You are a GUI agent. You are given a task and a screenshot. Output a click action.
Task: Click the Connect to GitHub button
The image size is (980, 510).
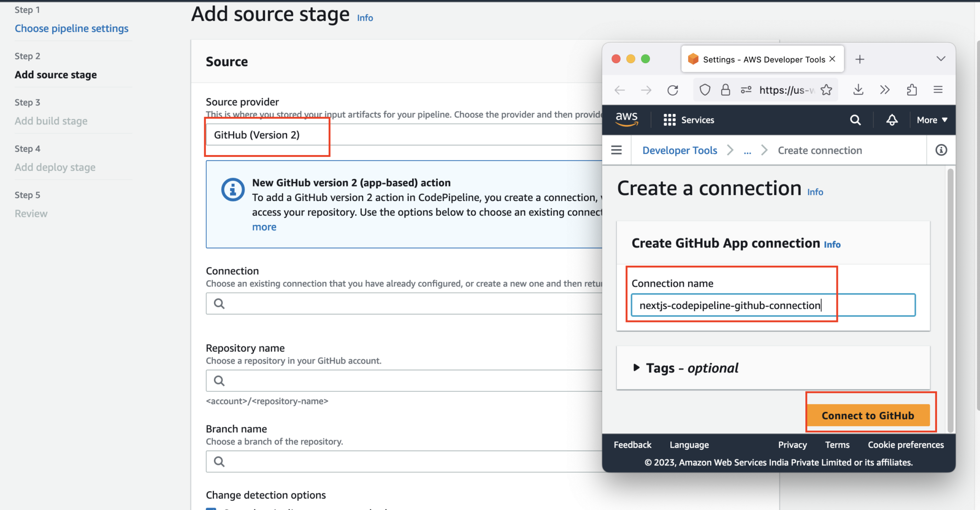click(x=869, y=415)
